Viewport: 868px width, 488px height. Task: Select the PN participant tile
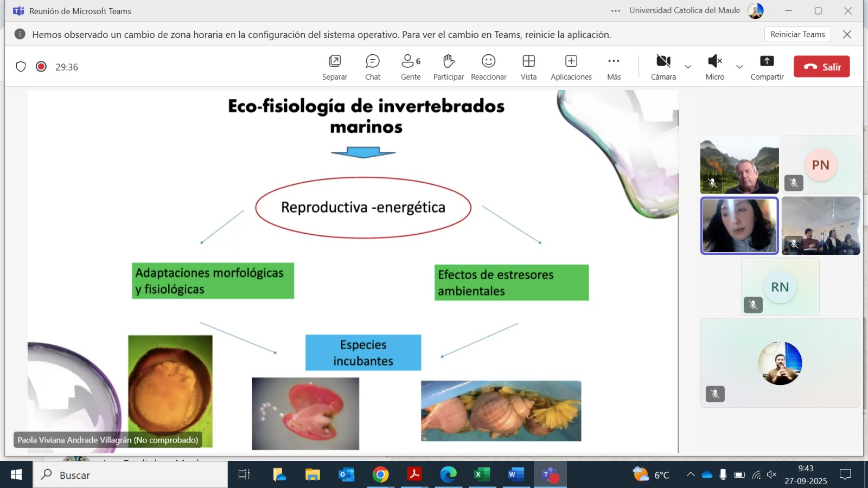tap(820, 165)
